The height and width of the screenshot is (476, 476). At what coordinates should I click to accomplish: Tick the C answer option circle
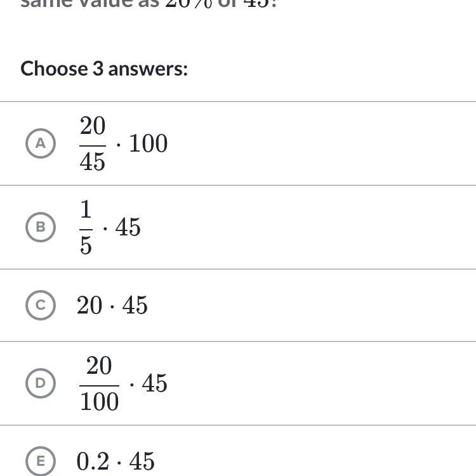41,305
